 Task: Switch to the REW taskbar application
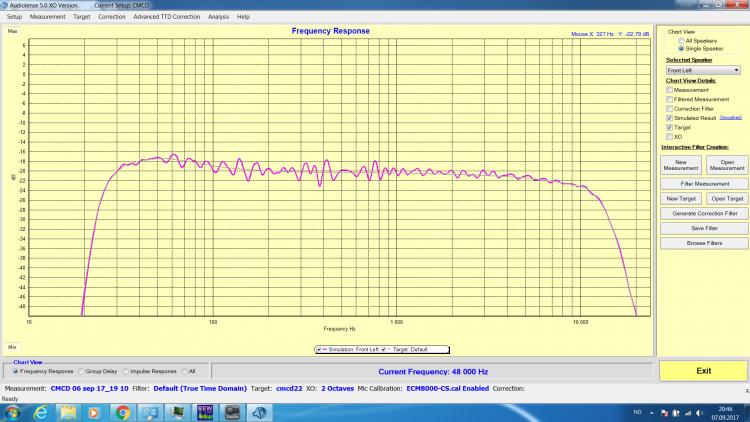tap(204, 411)
